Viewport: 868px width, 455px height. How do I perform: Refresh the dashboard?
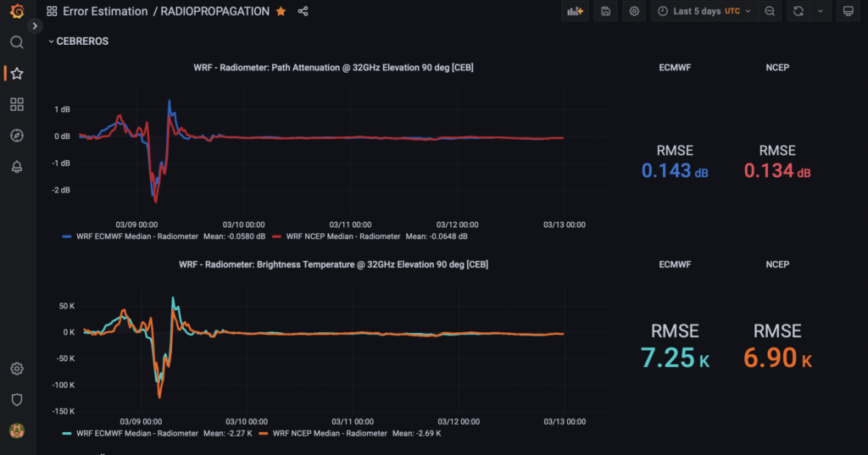click(798, 11)
